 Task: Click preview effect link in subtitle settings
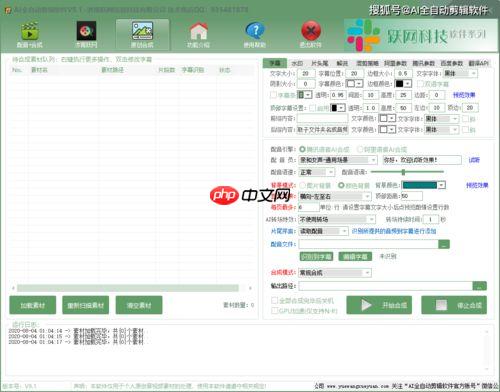(x=464, y=95)
